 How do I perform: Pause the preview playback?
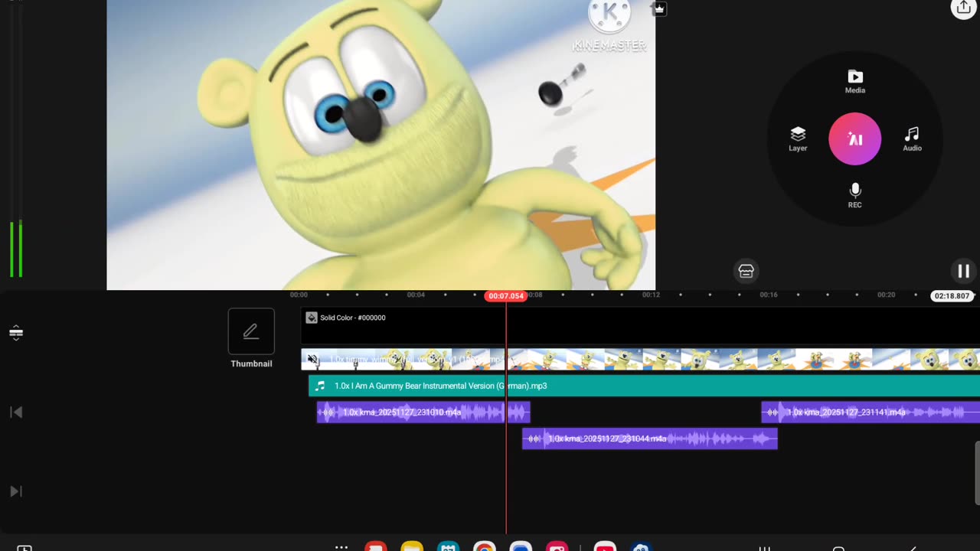(963, 271)
